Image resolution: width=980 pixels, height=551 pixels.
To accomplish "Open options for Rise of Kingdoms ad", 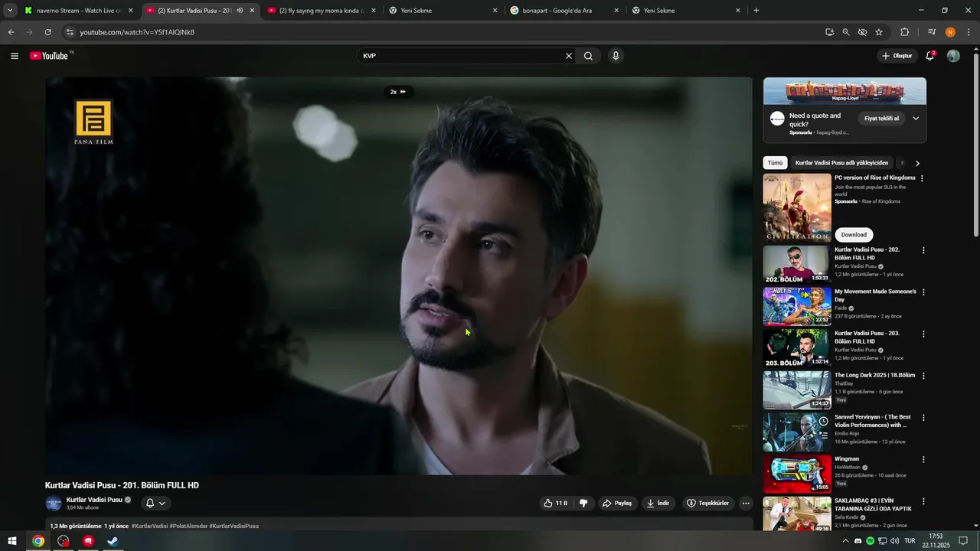I will [922, 178].
